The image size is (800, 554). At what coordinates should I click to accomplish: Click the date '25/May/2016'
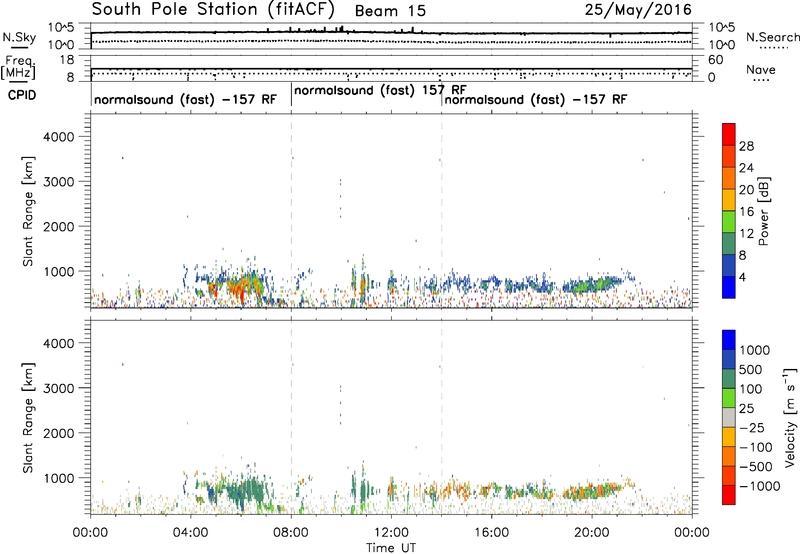pos(638,10)
